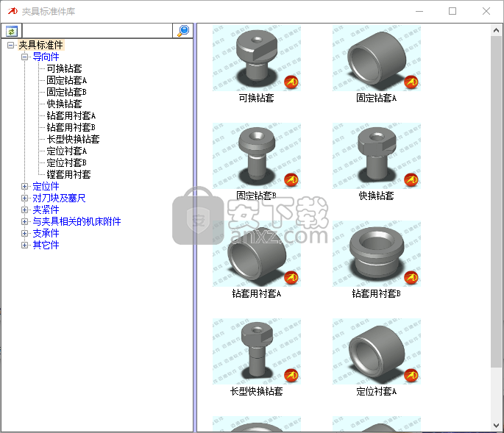Expand 与夹具相关的机床附件 branch
The width and height of the screenshot is (504, 433).
24,221
